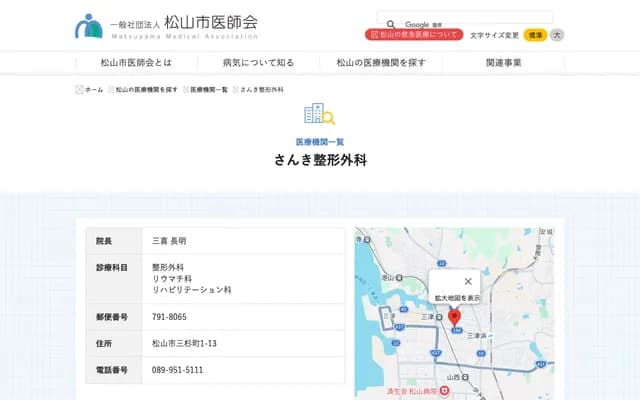Open the 関連事業 menu
This screenshot has width=640, height=400.
[503, 62]
